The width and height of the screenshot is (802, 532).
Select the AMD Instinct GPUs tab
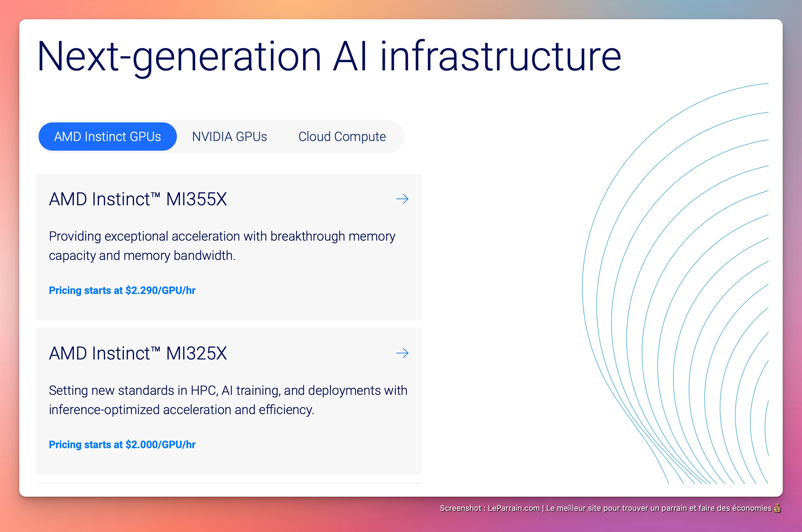(x=107, y=137)
